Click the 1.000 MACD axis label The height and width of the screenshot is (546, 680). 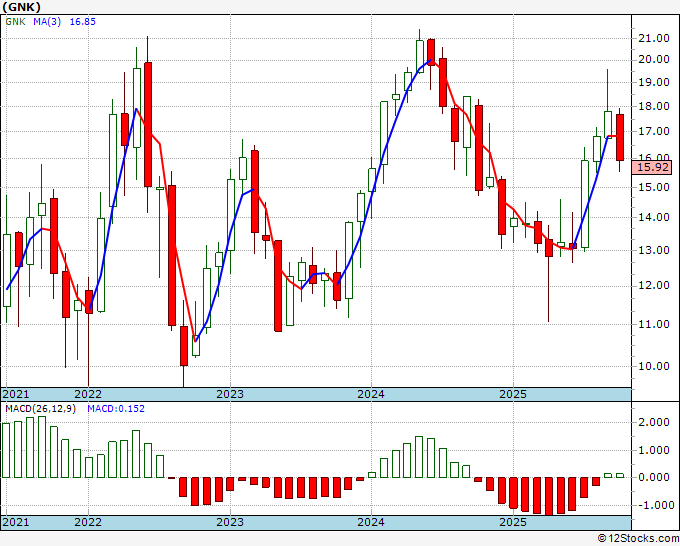[x=654, y=451]
